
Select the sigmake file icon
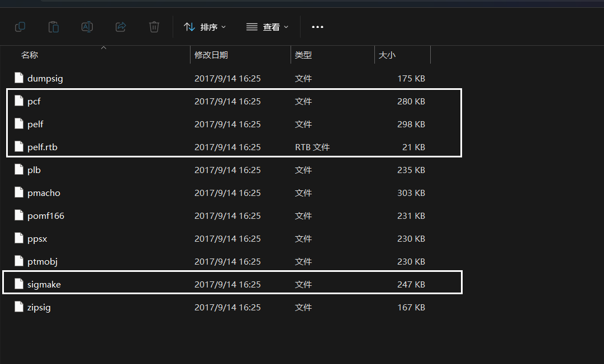tap(19, 284)
